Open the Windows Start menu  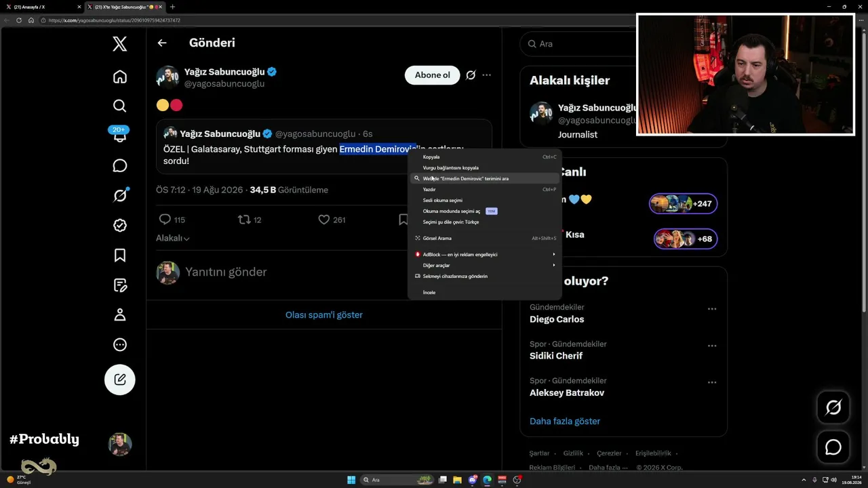(x=351, y=480)
